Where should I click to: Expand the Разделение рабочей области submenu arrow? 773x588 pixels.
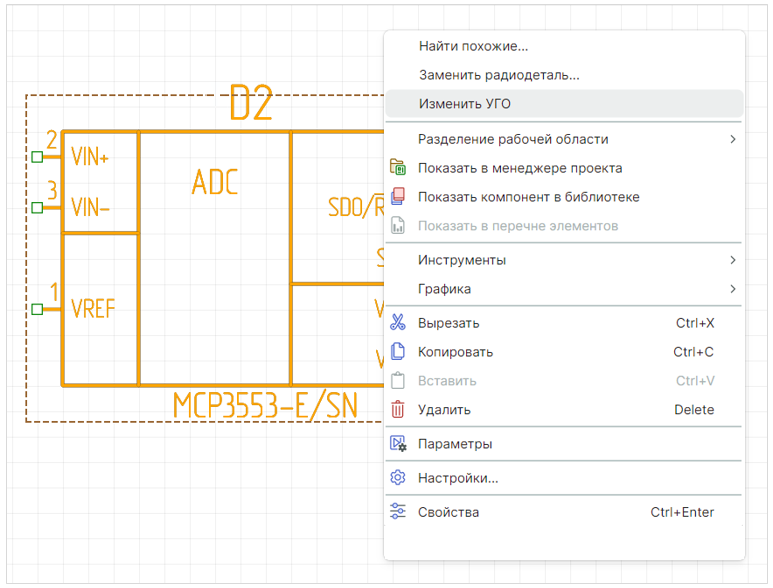(733, 139)
